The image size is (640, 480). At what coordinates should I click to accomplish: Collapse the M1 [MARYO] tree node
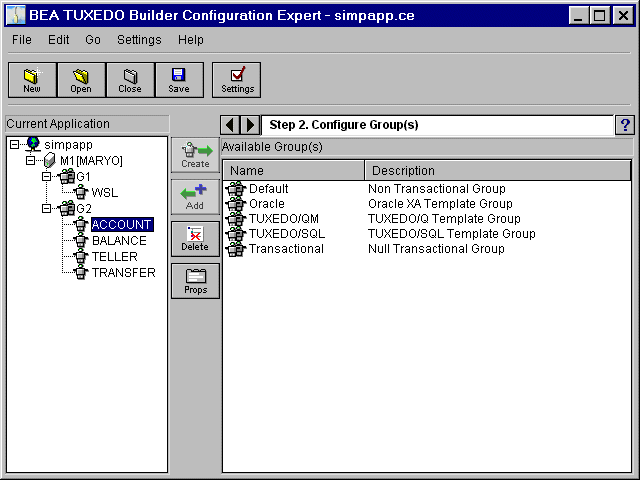click(30, 160)
